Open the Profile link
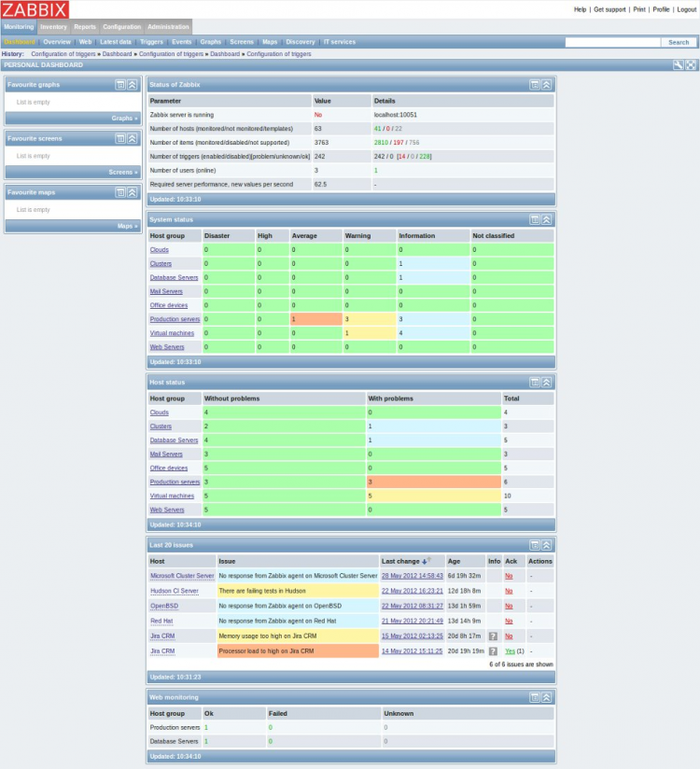Viewport: 700px width, 769px height. pos(661,9)
